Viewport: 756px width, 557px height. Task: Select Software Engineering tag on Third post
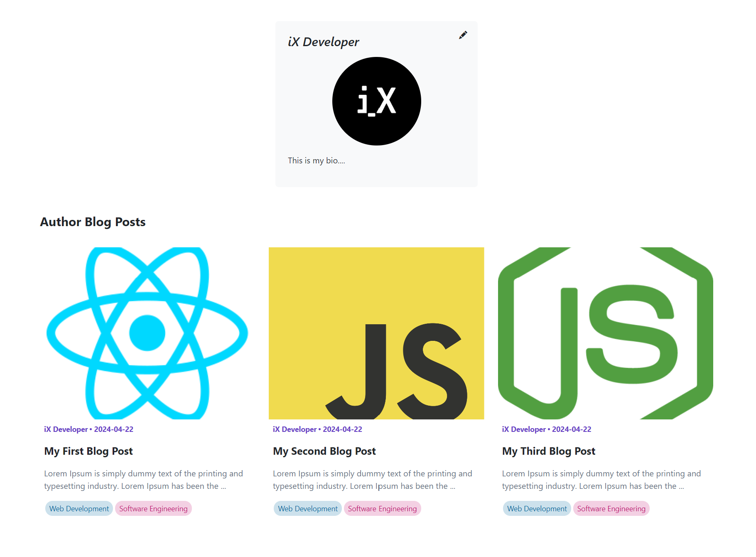[611, 509]
